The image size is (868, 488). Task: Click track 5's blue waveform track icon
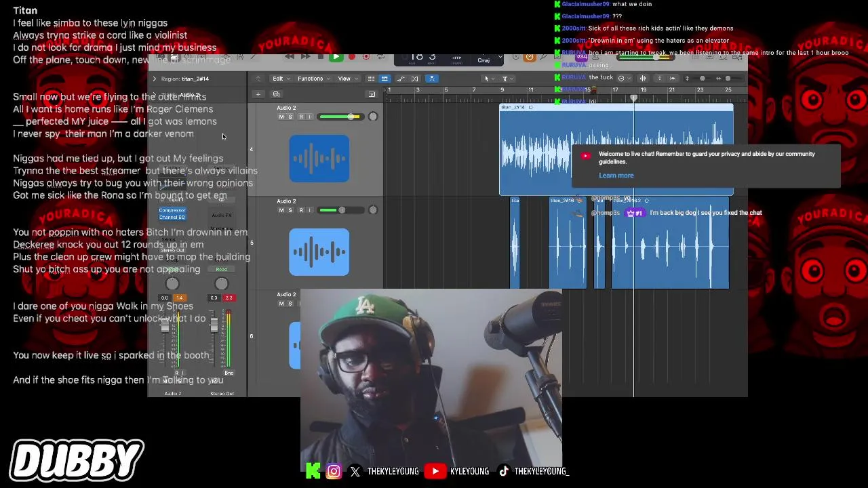pyautogui.click(x=319, y=252)
